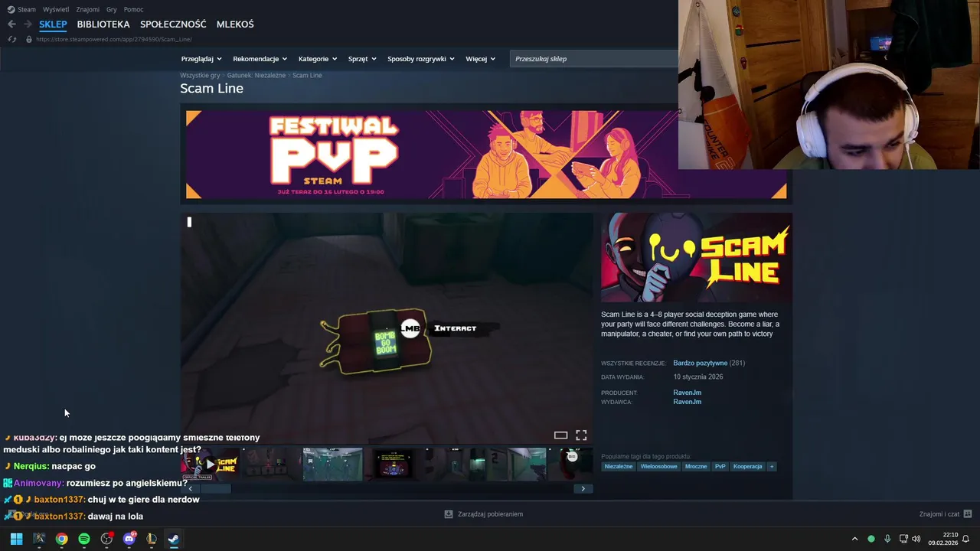Image resolution: width=980 pixels, height=551 pixels.
Task: Open the producer RavenJm link
Action: tap(687, 393)
